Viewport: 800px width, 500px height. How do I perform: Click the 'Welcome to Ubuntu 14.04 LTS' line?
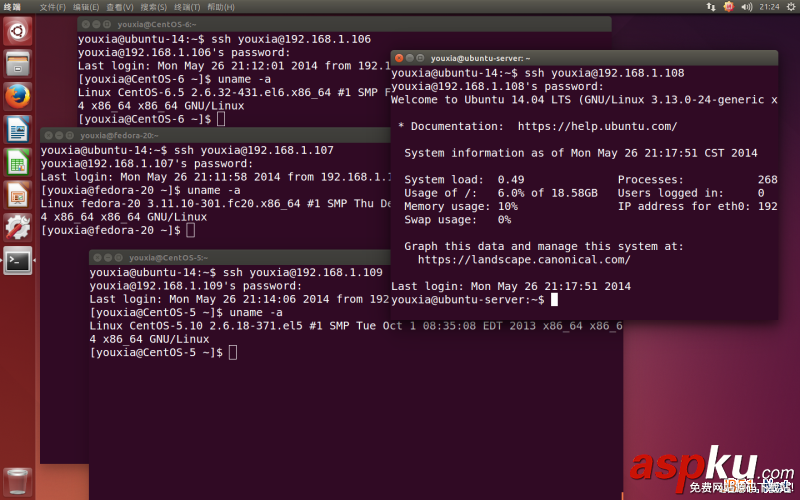(x=584, y=100)
